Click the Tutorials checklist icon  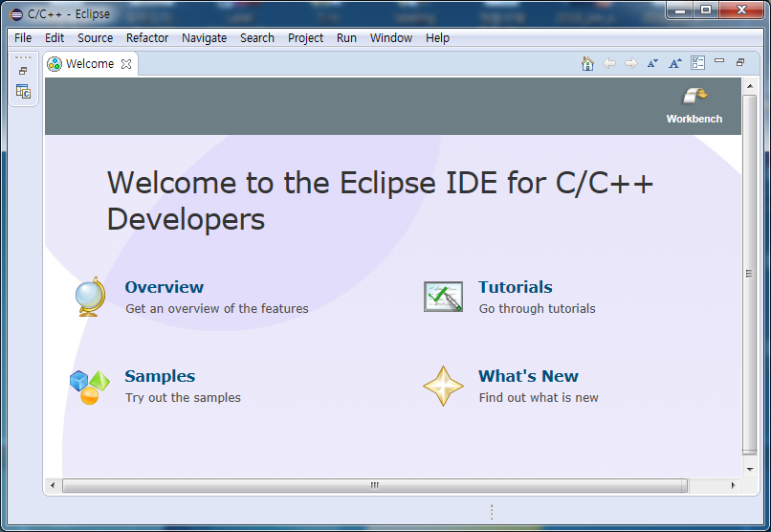pyautogui.click(x=443, y=297)
